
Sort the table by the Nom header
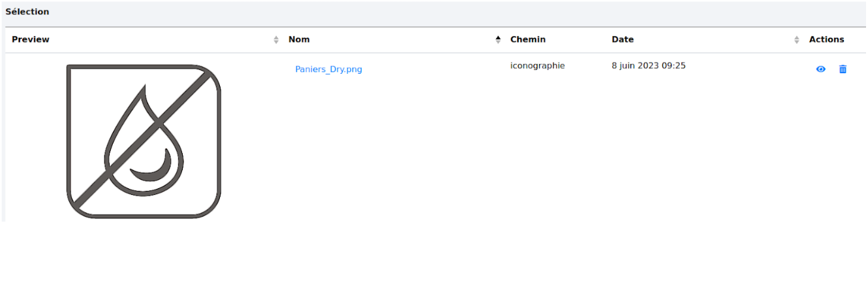click(x=299, y=39)
